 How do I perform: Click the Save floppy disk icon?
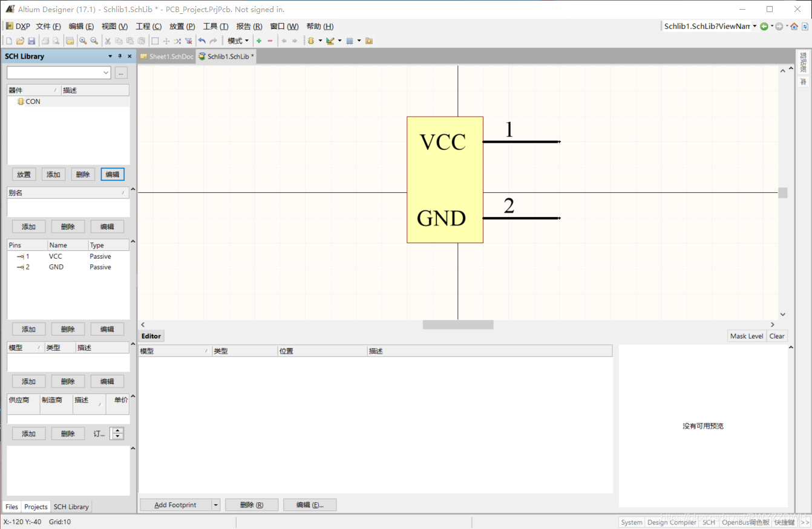tap(31, 41)
